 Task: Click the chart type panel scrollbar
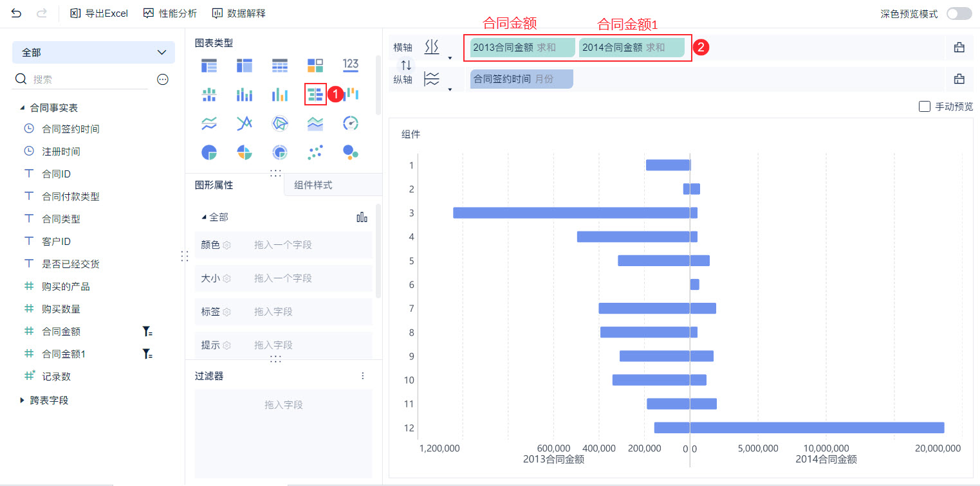coord(378,85)
